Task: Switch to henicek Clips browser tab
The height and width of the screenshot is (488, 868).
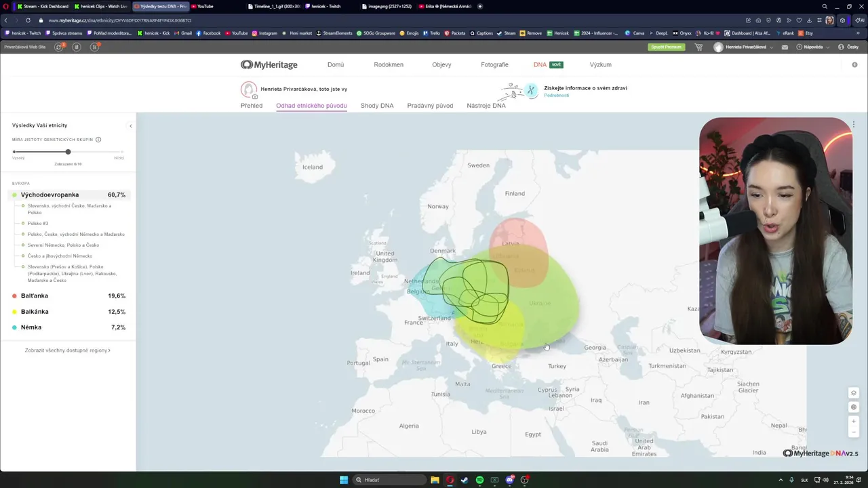Action: click(x=100, y=6)
